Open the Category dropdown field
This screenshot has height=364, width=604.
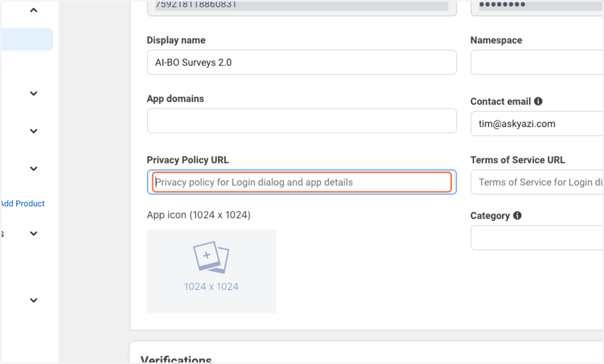pyautogui.click(x=537, y=238)
